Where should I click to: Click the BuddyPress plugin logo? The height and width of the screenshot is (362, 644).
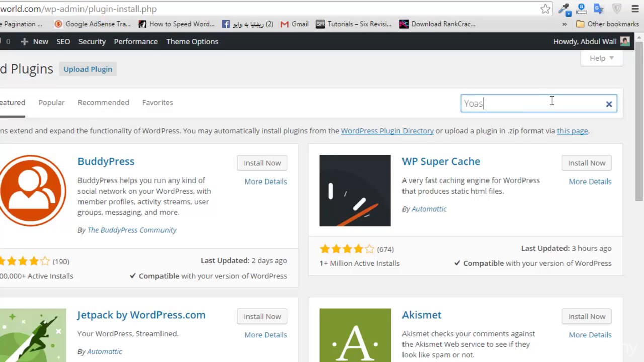pyautogui.click(x=33, y=191)
